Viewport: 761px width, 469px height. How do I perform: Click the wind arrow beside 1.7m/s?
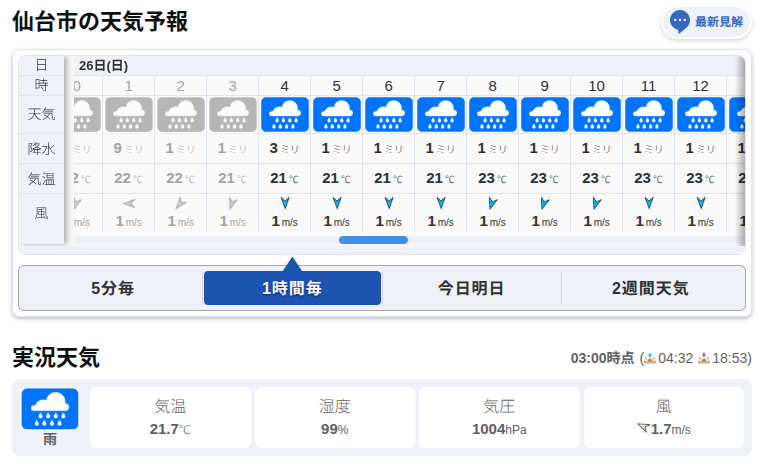click(x=643, y=428)
